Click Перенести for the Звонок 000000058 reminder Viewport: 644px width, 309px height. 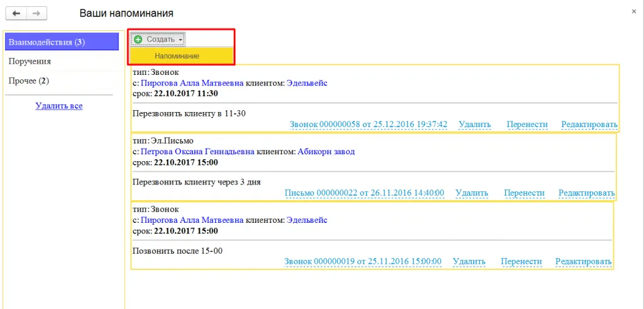coord(527,124)
